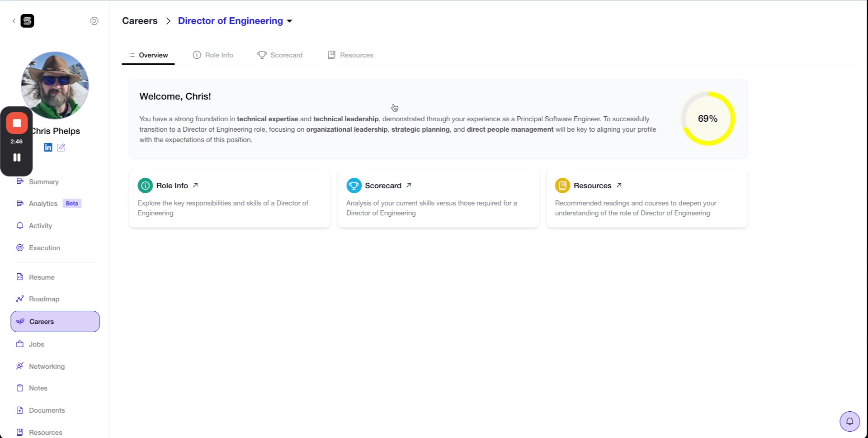
Task: Click the yellow Resources card icon
Action: (562, 186)
